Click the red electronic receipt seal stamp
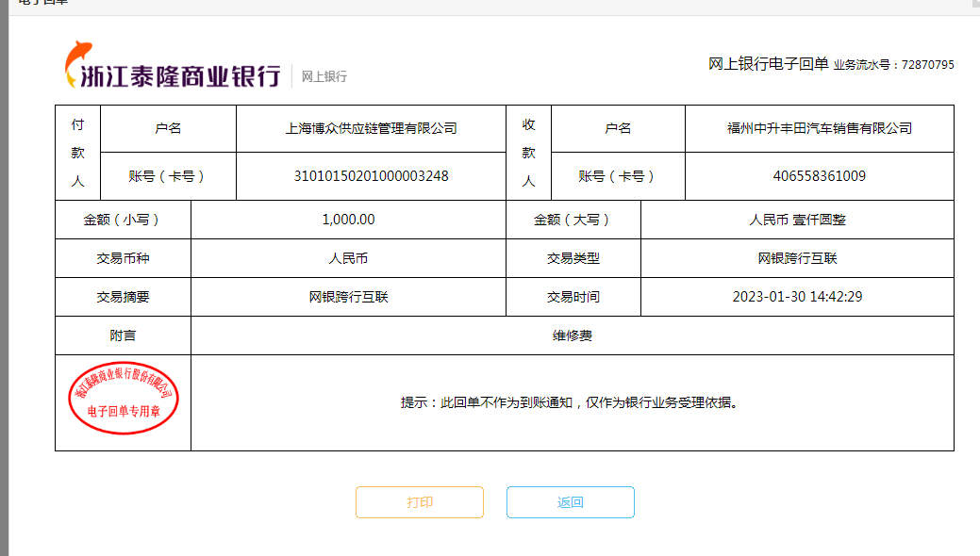 tap(124, 400)
